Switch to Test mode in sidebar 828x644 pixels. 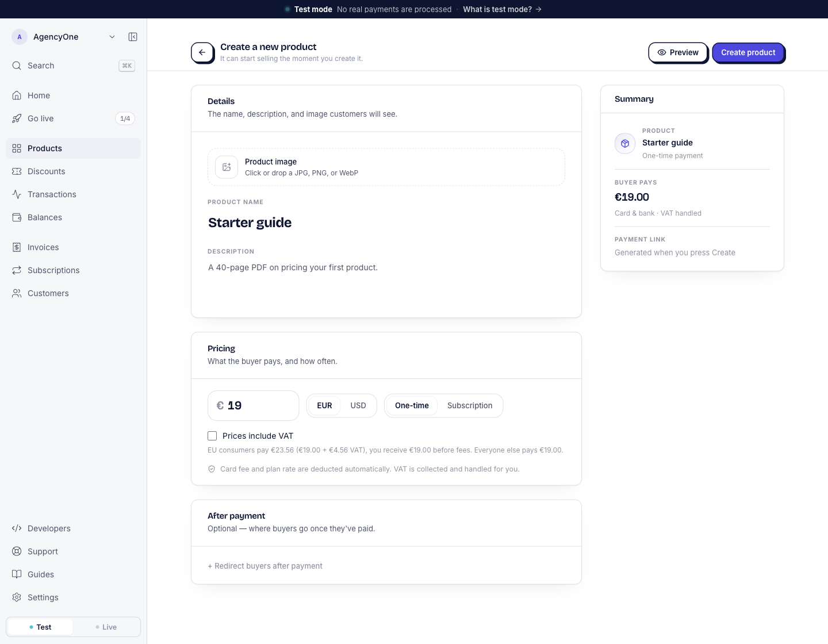(x=40, y=627)
